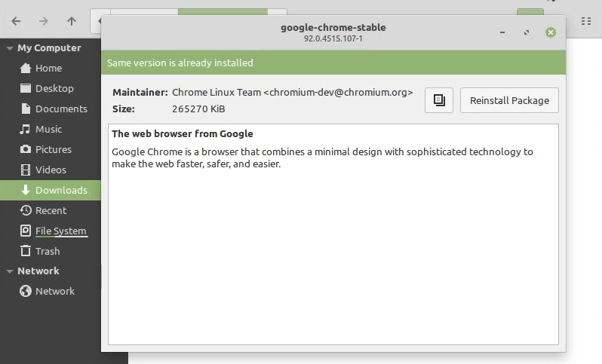Click heading 'The web browser from Google'
This screenshot has height=364, width=602.
[x=183, y=134]
